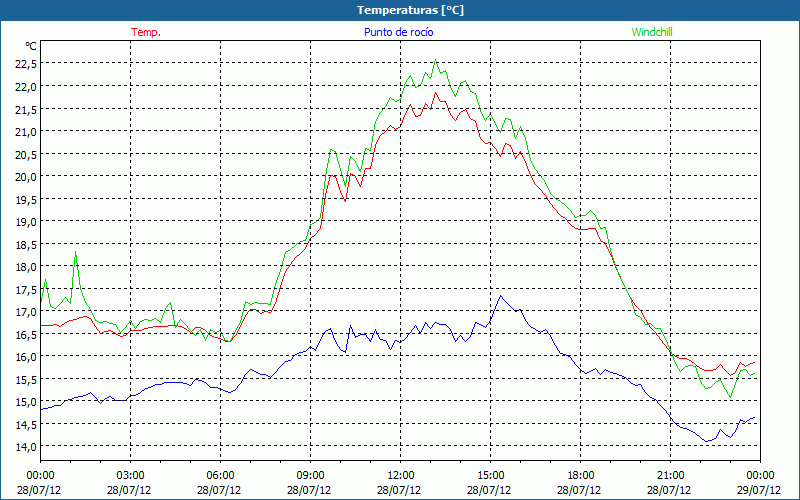This screenshot has width=800, height=500.
Task: Click the 17,5 y-axis value
Action: [x=27, y=289]
